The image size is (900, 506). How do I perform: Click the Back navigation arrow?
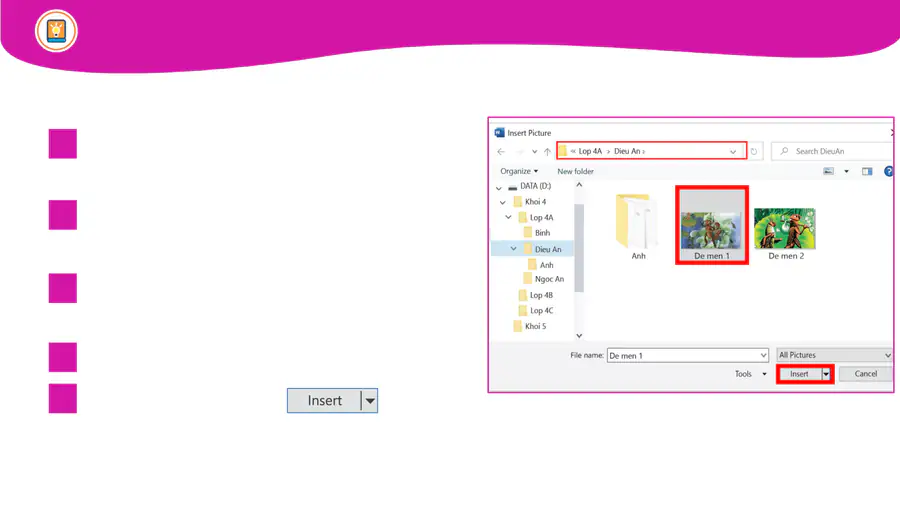[501, 152]
